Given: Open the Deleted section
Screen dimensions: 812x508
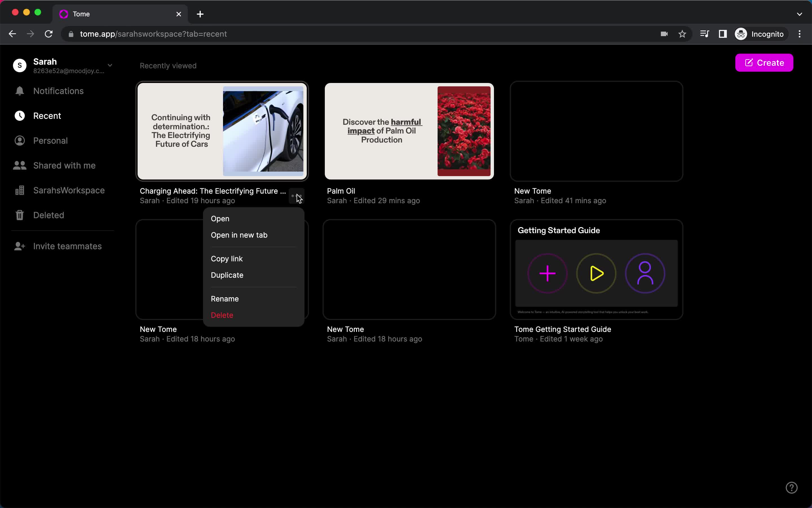Looking at the screenshot, I should tap(48, 215).
